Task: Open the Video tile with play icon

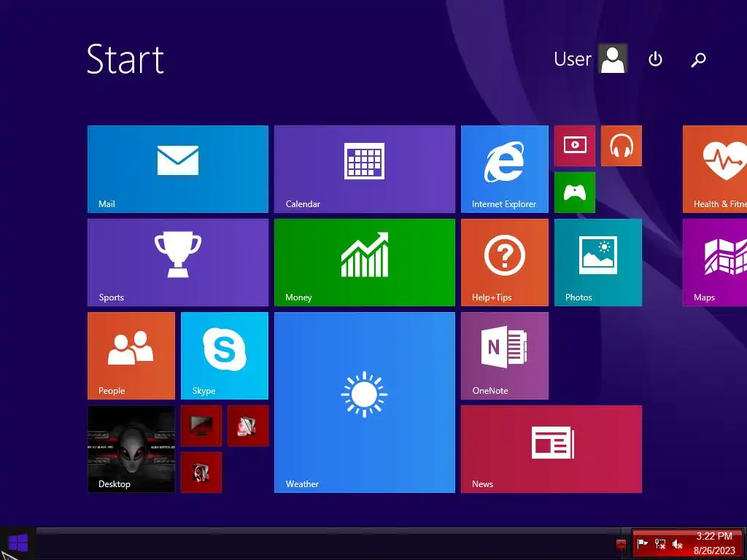Action: click(x=575, y=146)
